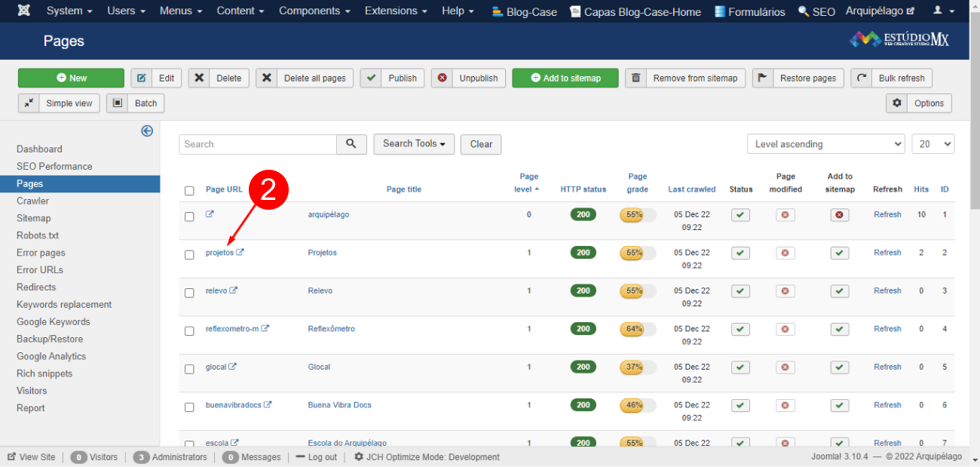The height and width of the screenshot is (467, 980).
Task: Tick the checkbox for reflexometro-m row
Action: [189, 330]
